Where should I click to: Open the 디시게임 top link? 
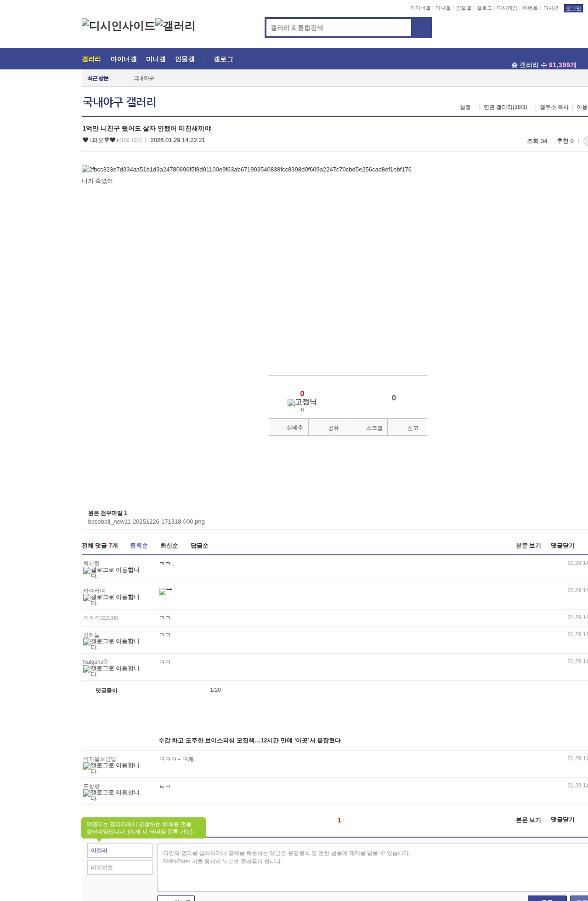[507, 8]
